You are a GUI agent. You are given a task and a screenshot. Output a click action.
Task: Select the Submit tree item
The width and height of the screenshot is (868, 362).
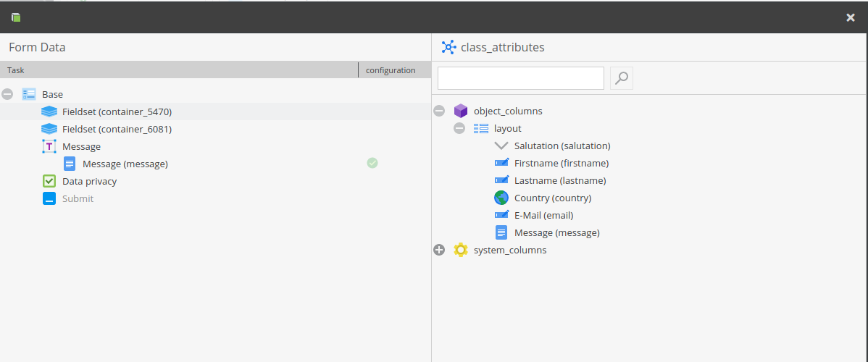[78, 198]
